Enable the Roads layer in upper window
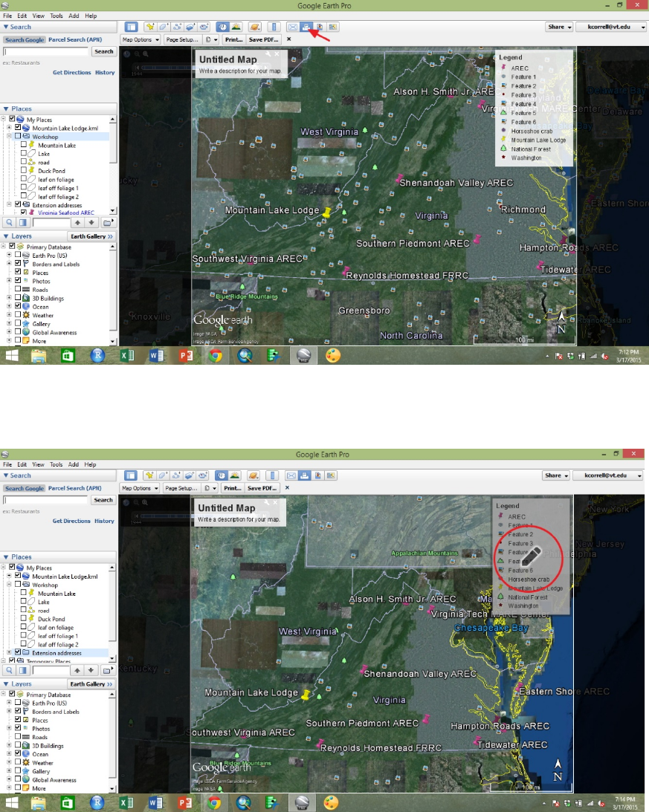The width and height of the screenshot is (649, 812). coord(18,290)
